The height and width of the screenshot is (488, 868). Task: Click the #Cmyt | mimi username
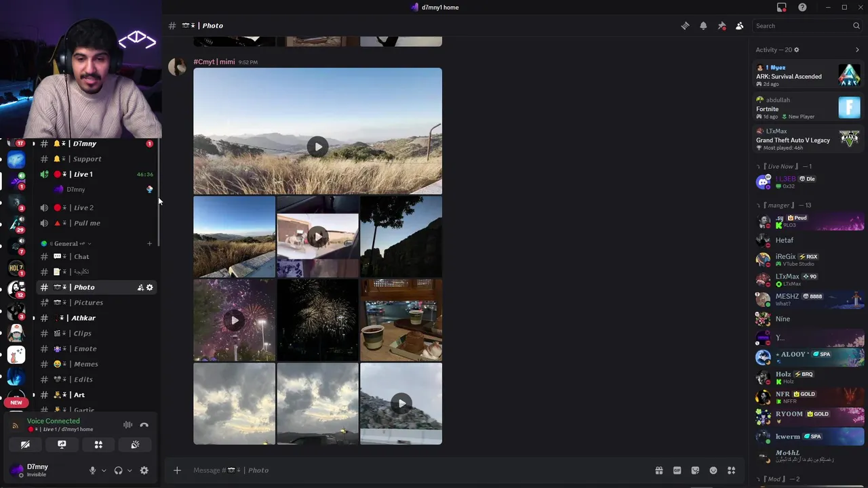tap(214, 62)
